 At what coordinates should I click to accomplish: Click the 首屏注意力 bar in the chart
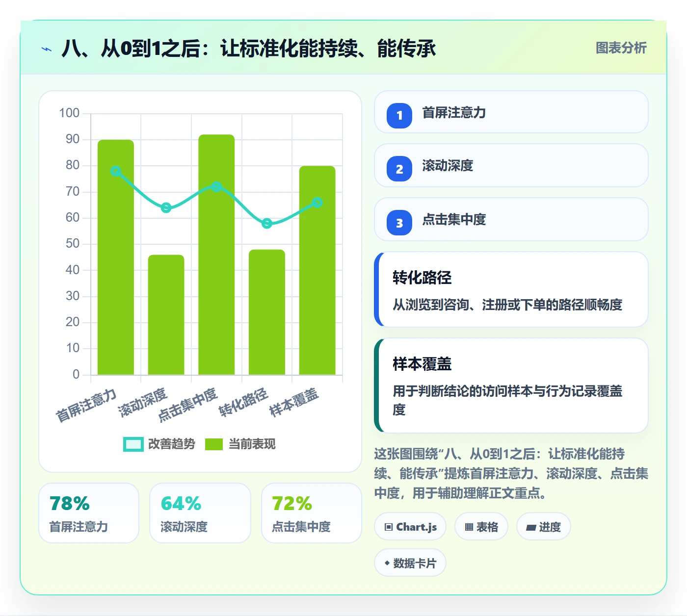click(x=116, y=257)
